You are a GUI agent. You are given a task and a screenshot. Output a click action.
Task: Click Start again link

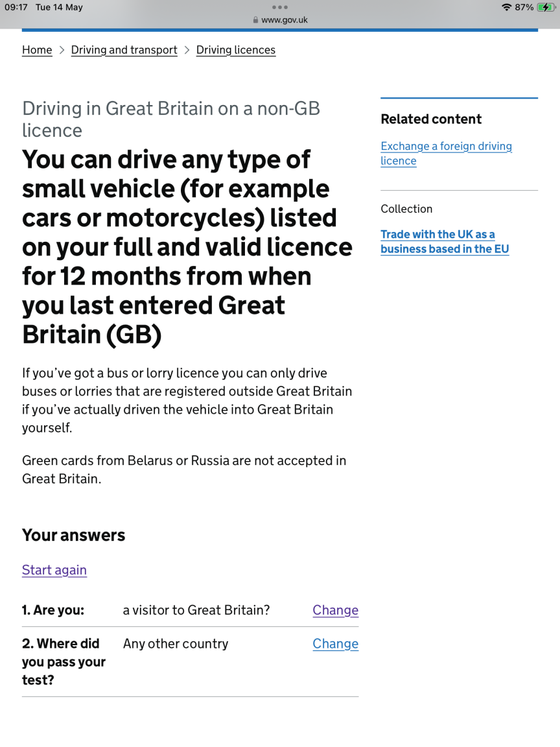click(x=54, y=570)
